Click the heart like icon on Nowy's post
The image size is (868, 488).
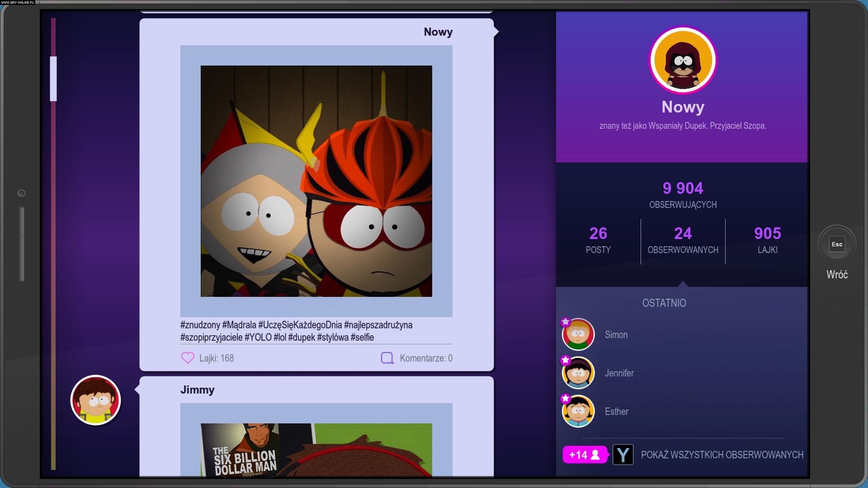point(188,358)
